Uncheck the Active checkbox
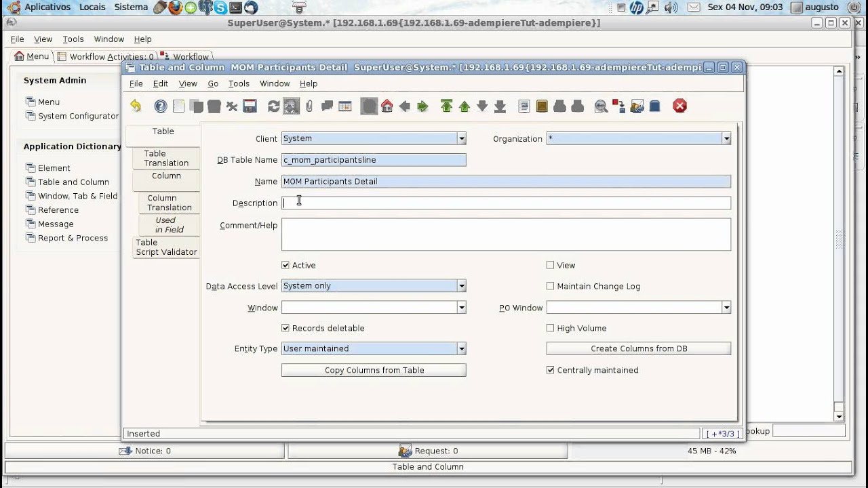This screenshot has width=868, height=488. point(285,265)
